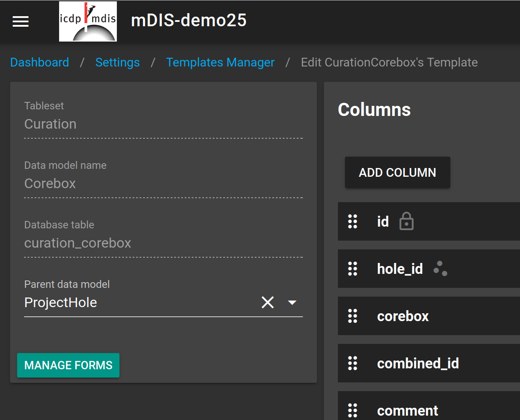Viewport: 520px width, 420px height.
Task: Open the hamburger navigation menu
Action: [21, 21]
